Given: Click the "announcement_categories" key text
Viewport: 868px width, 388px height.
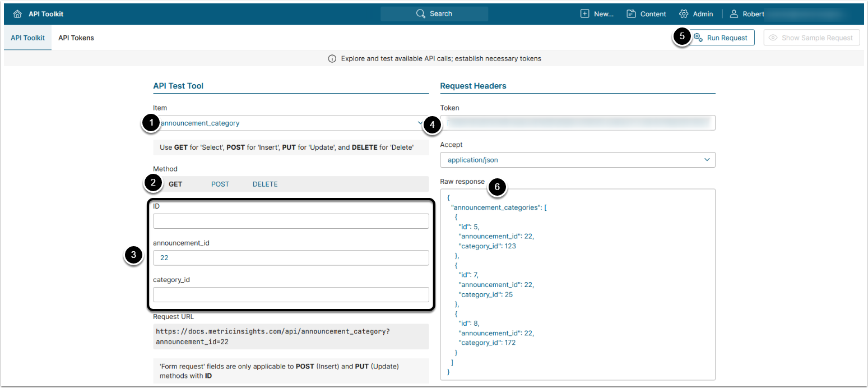Looking at the screenshot, I should (496, 207).
